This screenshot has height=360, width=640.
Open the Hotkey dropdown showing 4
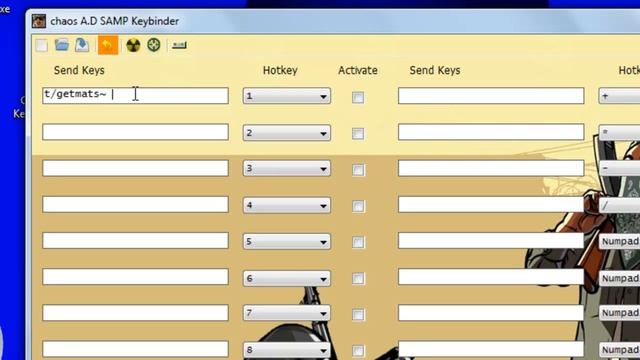pyautogui.click(x=287, y=205)
